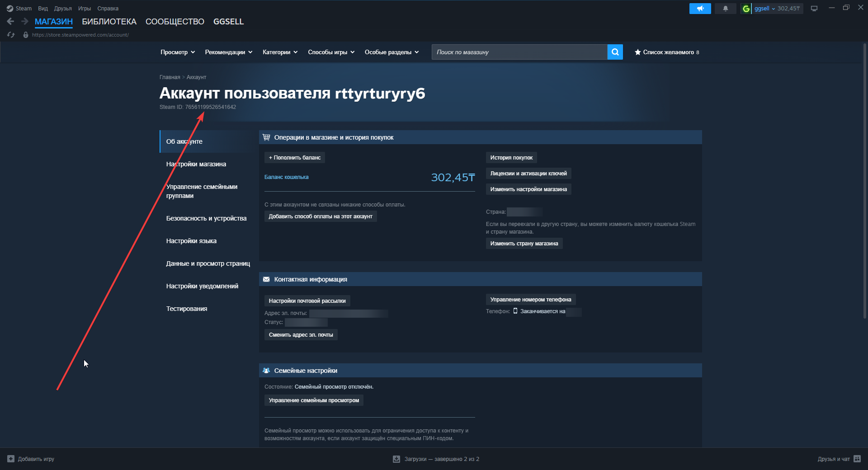Reload the page with the refresh icon
Image resolution: width=868 pixels, height=470 pixels.
click(11, 35)
